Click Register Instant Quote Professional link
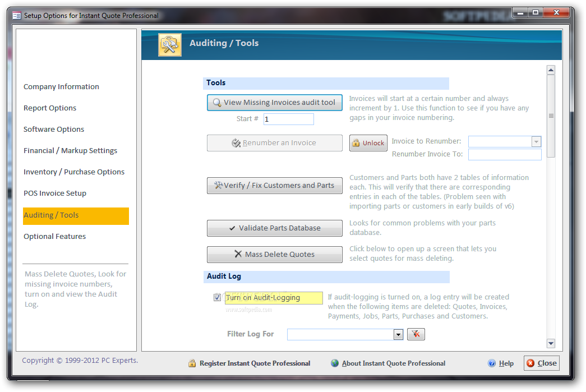The width and height of the screenshot is (586, 392). pos(255,363)
